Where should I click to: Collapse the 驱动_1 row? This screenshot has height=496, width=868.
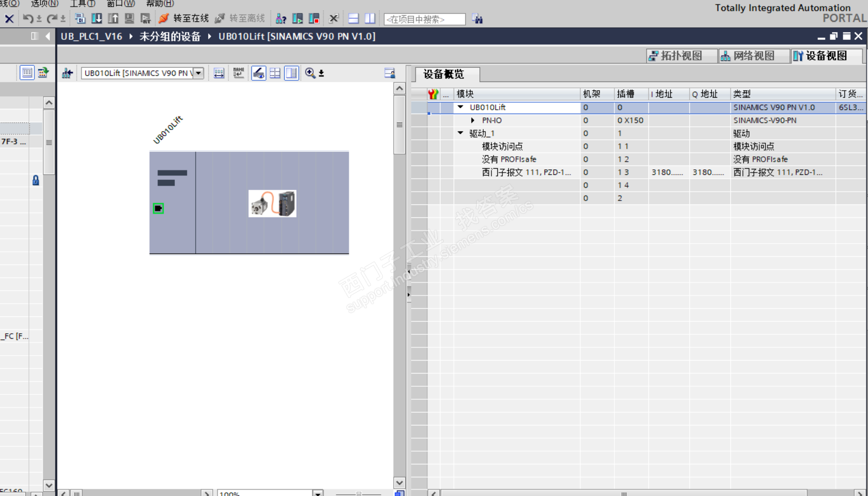pos(461,133)
